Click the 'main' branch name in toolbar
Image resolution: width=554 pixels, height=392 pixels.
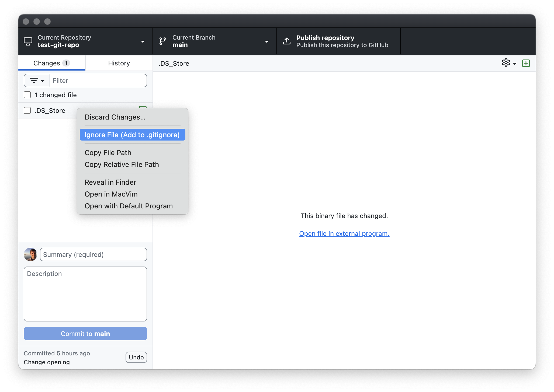point(180,45)
